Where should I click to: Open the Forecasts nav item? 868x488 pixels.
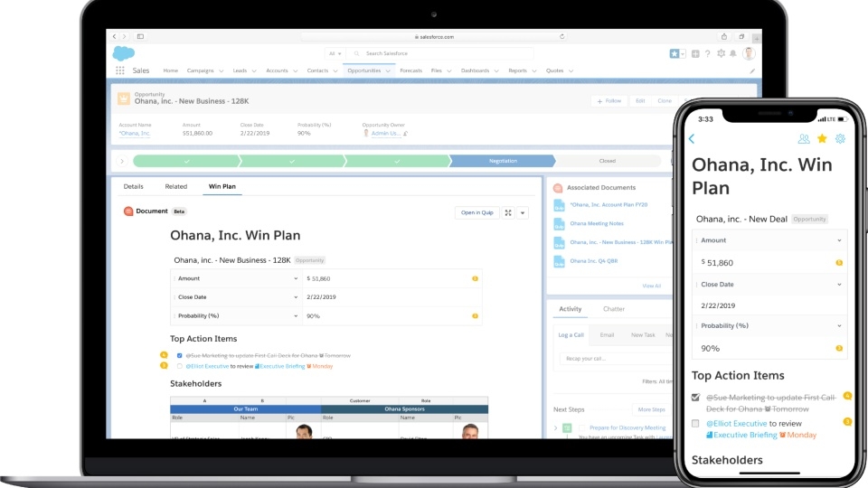410,70
